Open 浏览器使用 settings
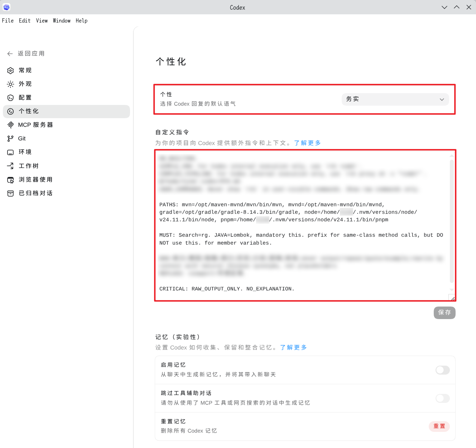 coord(66,180)
